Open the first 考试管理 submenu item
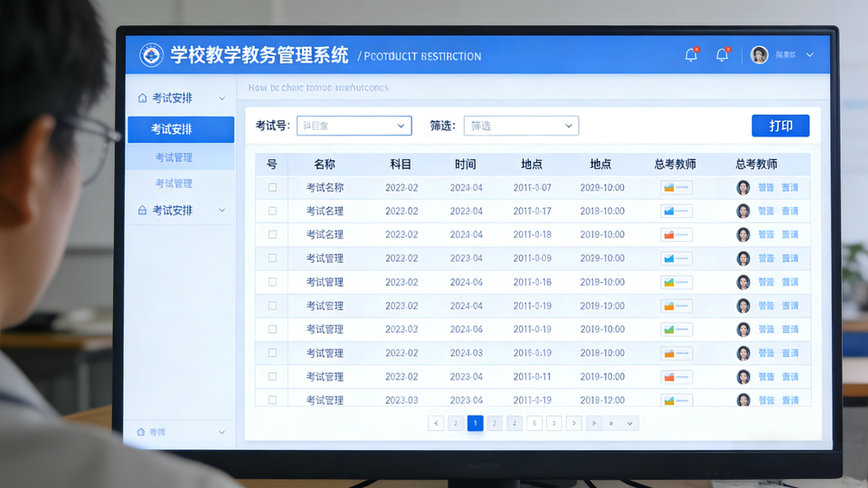The height and width of the screenshot is (488, 868). click(x=174, y=157)
